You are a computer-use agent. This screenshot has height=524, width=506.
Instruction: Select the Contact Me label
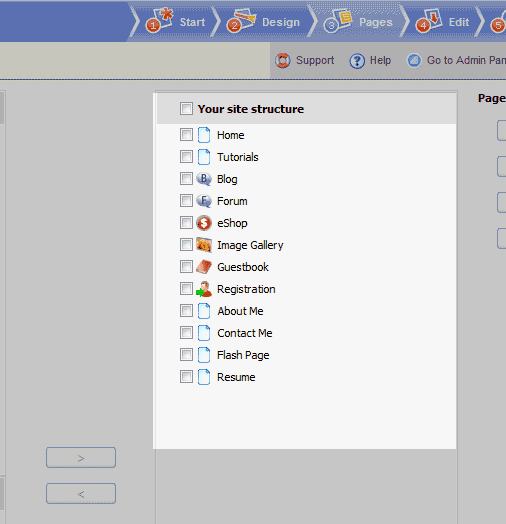pyautogui.click(x=245, y=333)
